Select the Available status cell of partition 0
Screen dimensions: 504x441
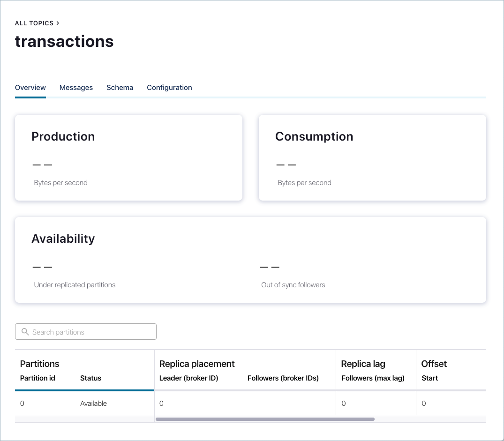pos(93,404)
